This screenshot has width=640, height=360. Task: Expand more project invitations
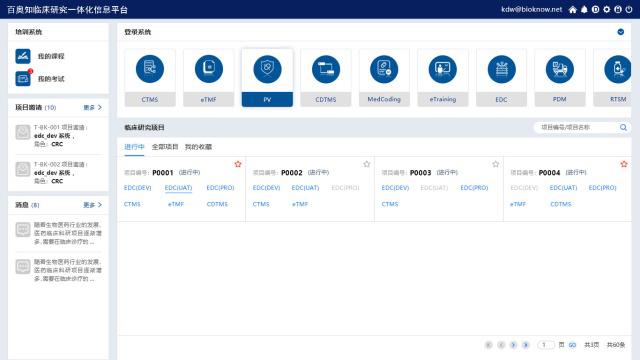click(x=93, y=107)
